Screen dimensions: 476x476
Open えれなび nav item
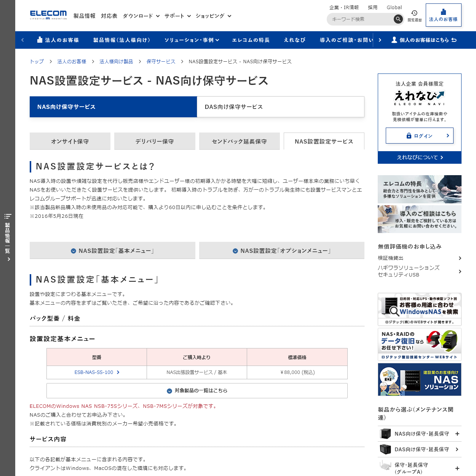[295, 40]
